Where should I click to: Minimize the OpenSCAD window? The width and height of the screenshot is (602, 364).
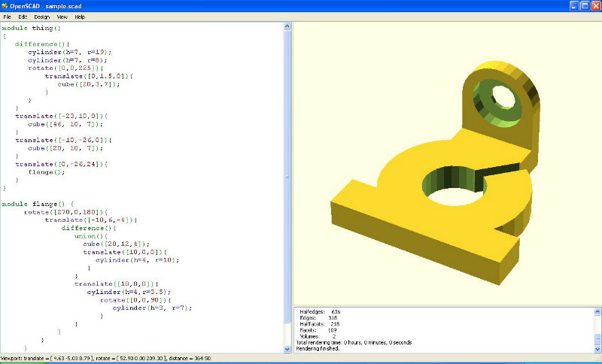click(x=574, y=6)
